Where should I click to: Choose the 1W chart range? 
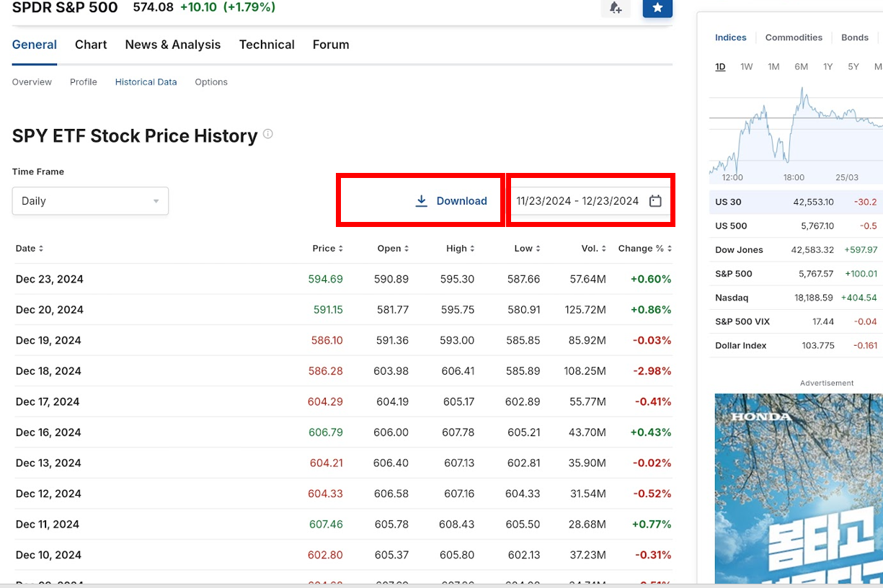pyautogui.click(x=747, y=66)
